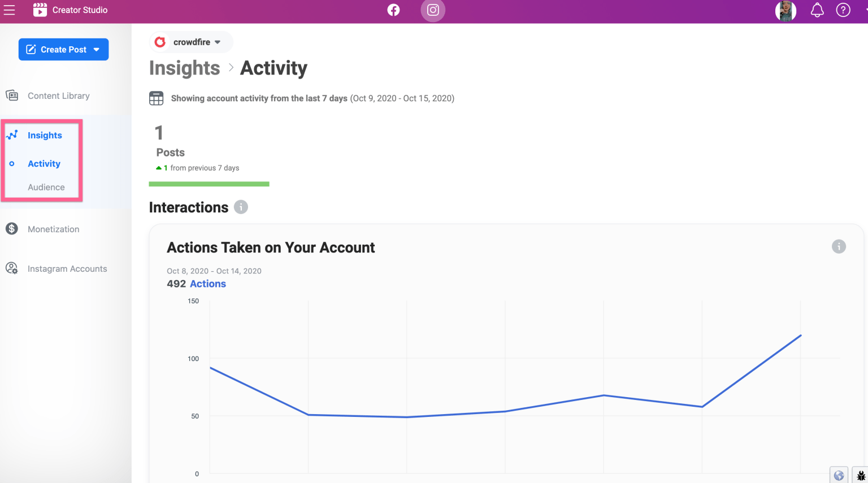Click the bug report icon at bottom right
The width and height of the screenshot is (868, 483).
pos(861,475)
